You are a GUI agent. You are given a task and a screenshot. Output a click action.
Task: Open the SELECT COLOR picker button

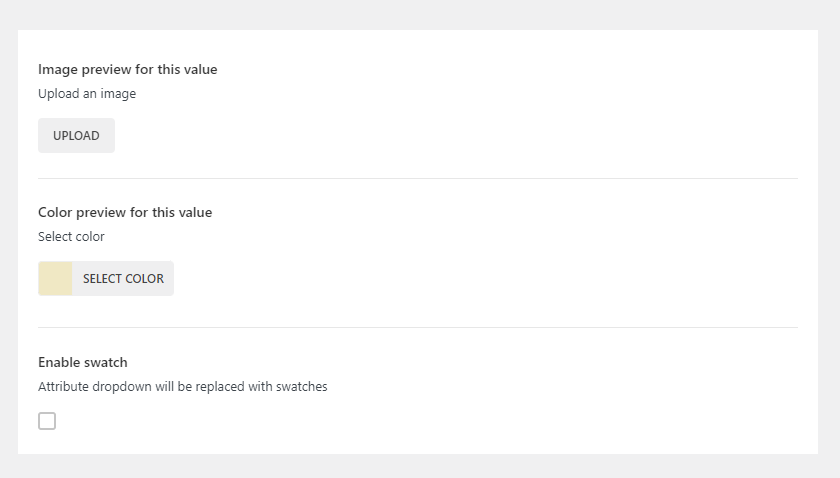[x=123, y=279]
